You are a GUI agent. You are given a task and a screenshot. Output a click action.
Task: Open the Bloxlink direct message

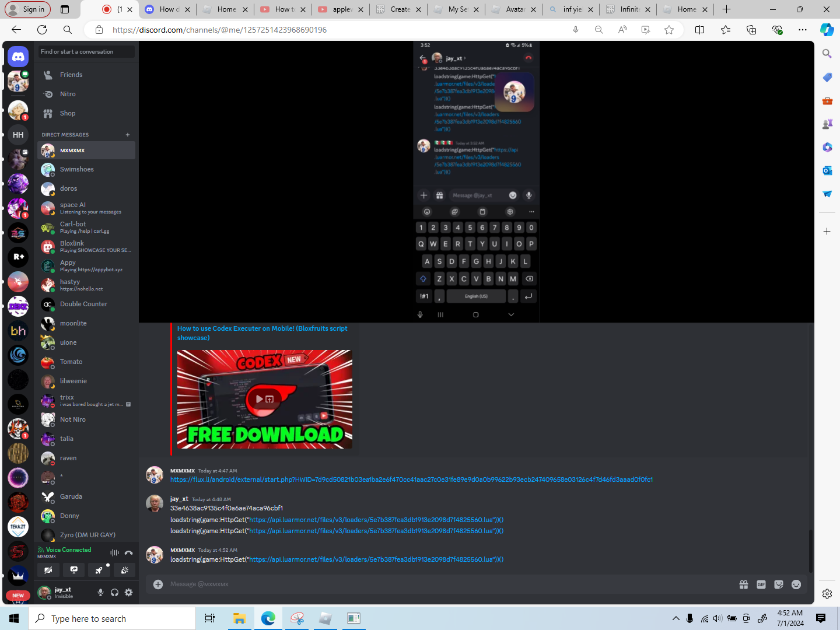tap(86, 246)
